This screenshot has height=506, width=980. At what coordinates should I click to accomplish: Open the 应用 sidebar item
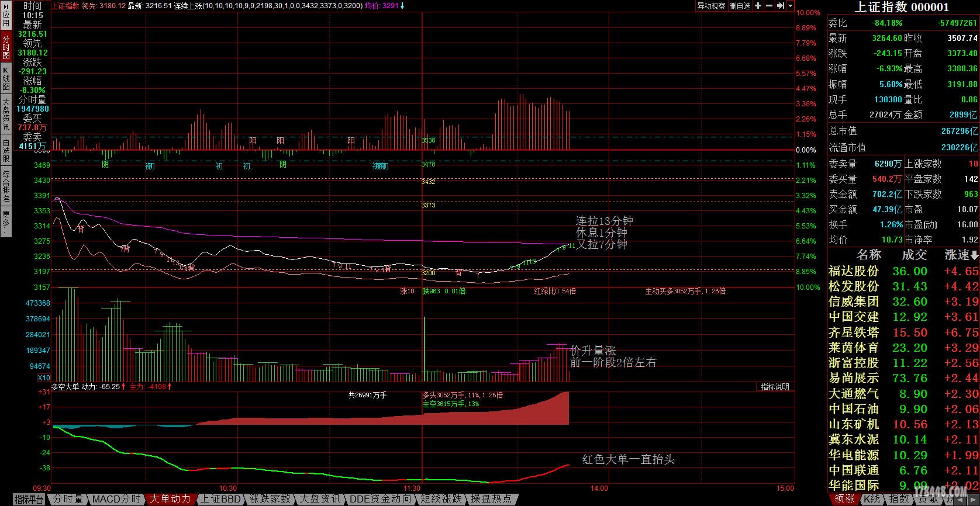point(6,16)
